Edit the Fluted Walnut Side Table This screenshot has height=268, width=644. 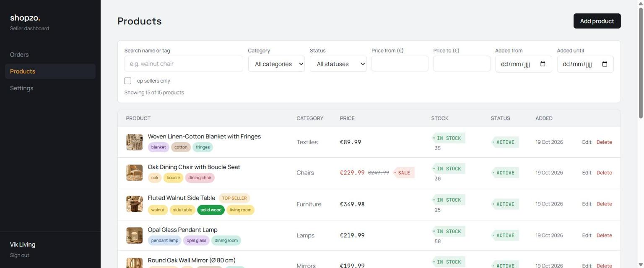587,204
